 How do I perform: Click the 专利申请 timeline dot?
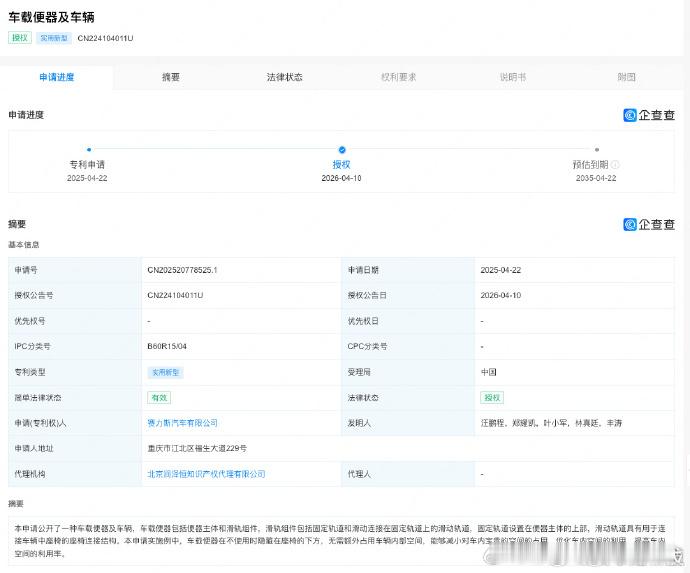pyautogui.click(x=89, y=149)
